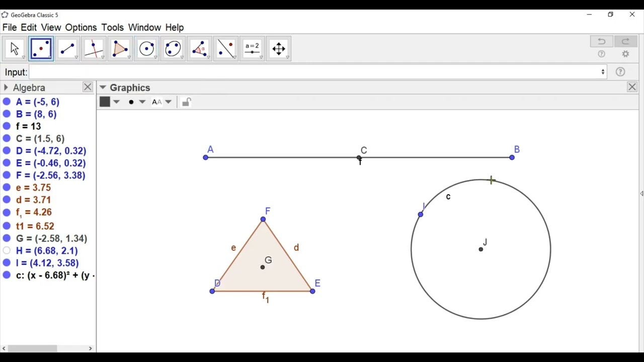
Task: Open the label style AA dropdown
Action: 169,102
